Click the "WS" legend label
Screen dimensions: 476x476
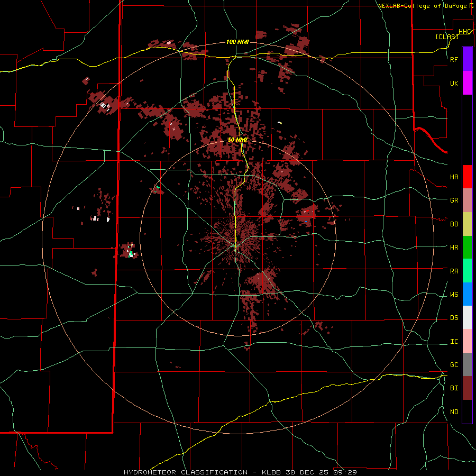(454, 294)
